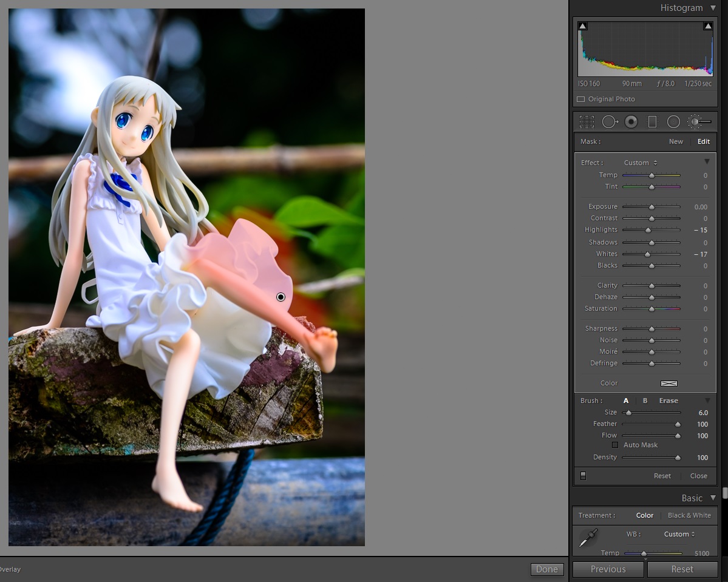Click Reset in the brush panel
728x582 pixels.
(662, 476)
